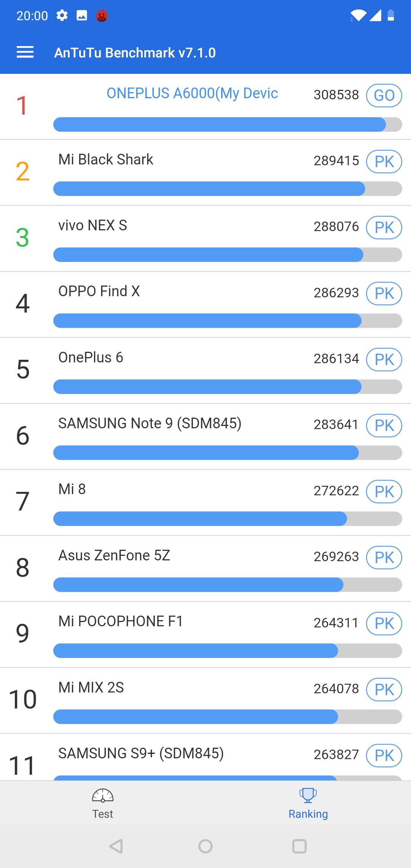
Task: Click the Mi 8 score progress bar
Action: pyautogui.click(x=228, y=519)
